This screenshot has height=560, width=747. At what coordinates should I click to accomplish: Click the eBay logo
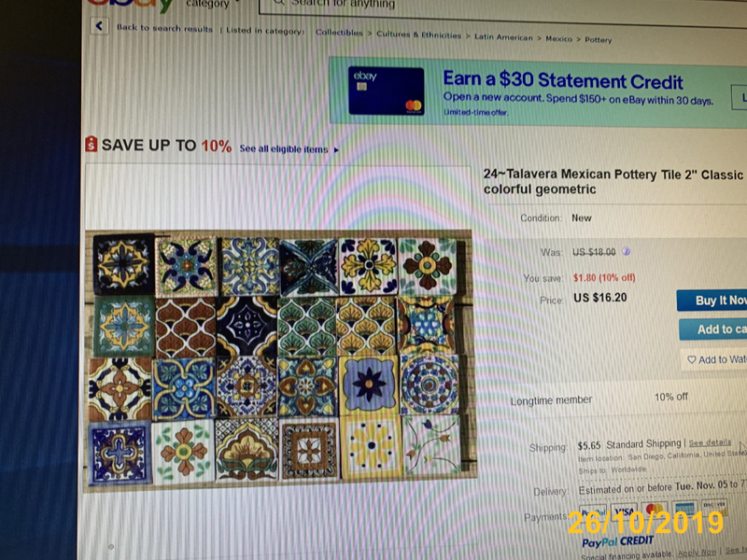131,6
